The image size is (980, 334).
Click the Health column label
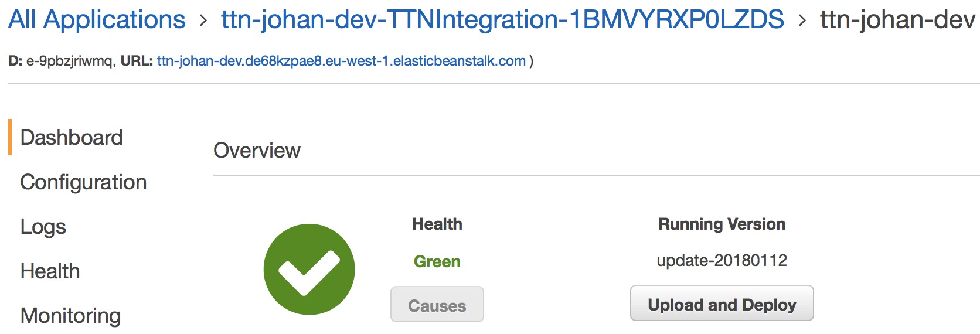pyautogui.click(x=437, y=224)
